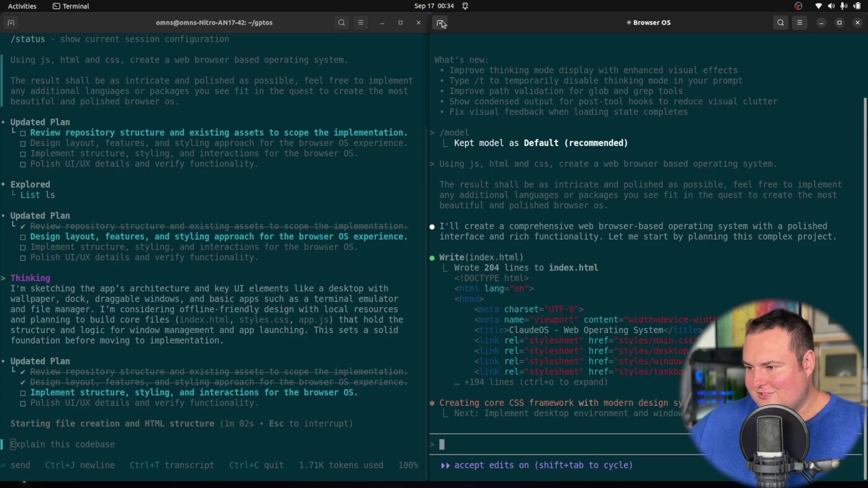
Task: Click '+194 lines (ctrl+o to expand)' text
Action: click(536, 382)
